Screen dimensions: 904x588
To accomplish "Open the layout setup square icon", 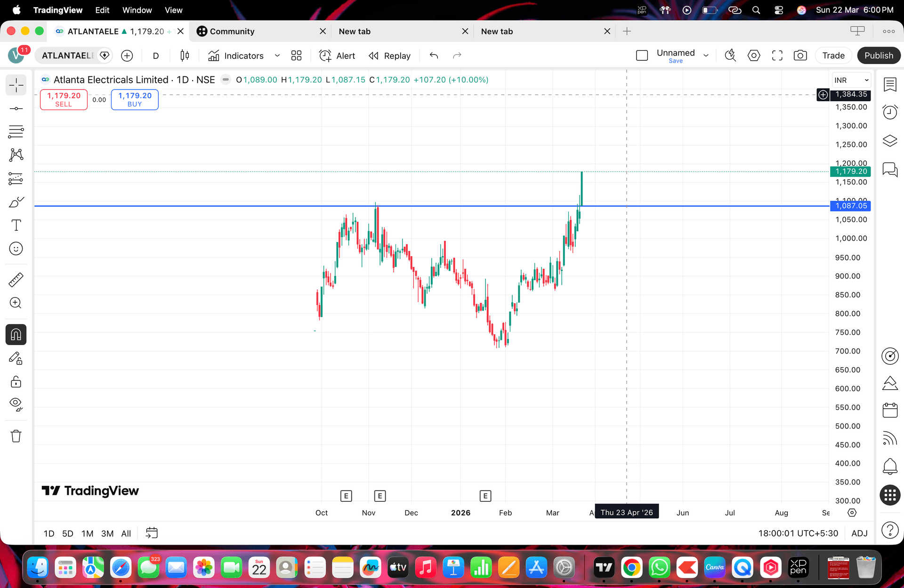I will tap(642, 56).
